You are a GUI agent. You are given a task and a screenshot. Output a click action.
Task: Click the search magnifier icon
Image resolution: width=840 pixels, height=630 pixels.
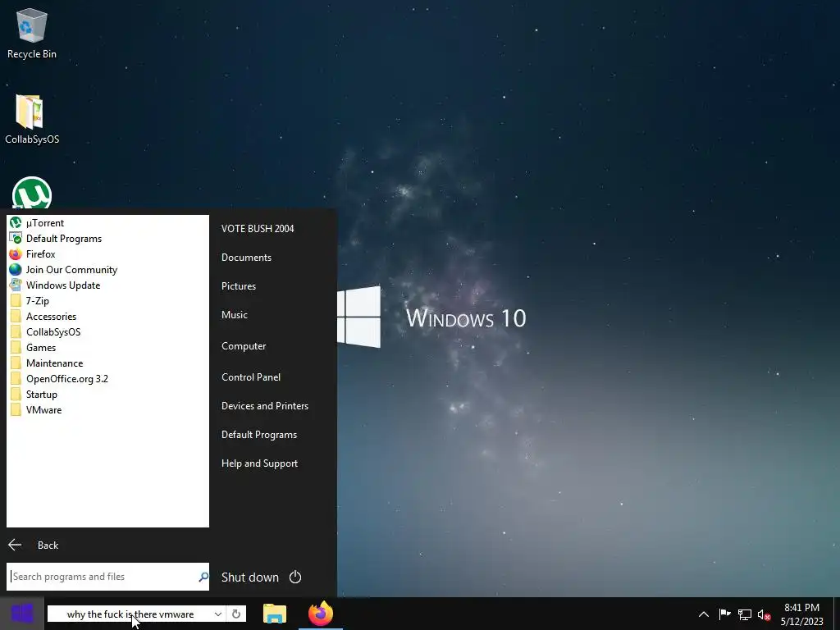[x=203, y=577]
